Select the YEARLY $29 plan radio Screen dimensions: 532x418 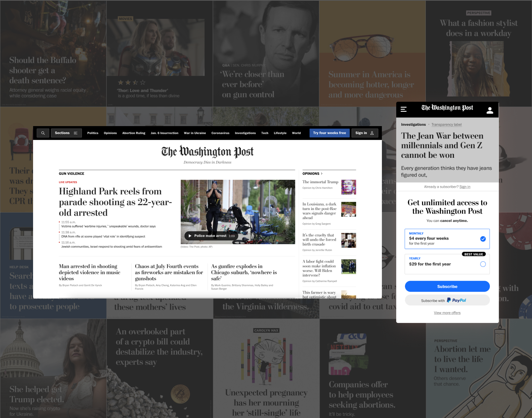[x=483, y=264]
